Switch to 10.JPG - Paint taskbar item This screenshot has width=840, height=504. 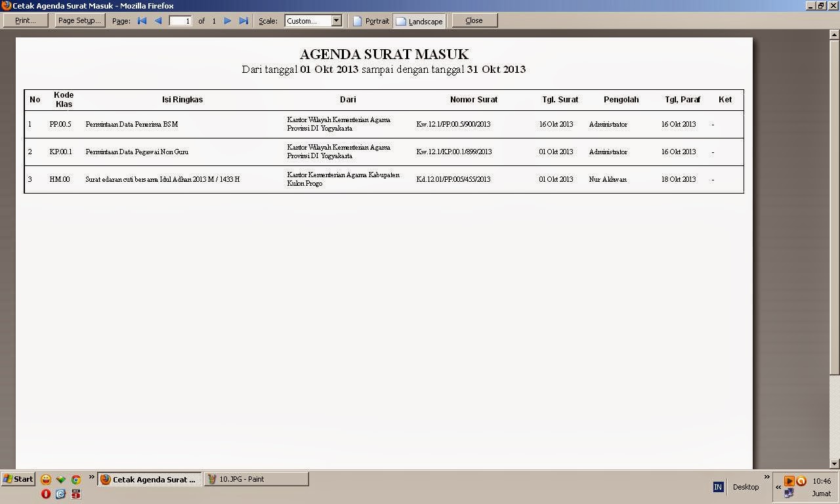click(257, 480)
